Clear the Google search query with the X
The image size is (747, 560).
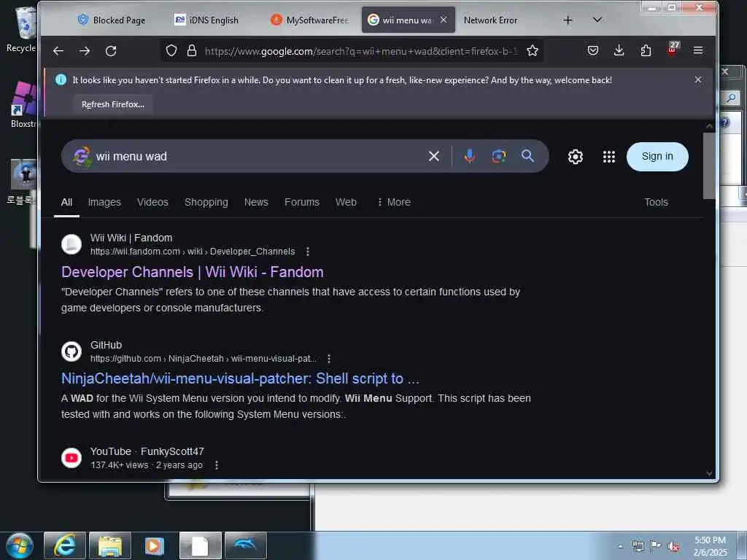[433, 156]
